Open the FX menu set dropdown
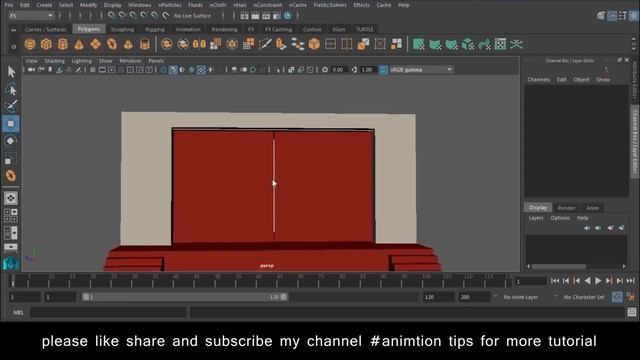 (x=31, y=16)
